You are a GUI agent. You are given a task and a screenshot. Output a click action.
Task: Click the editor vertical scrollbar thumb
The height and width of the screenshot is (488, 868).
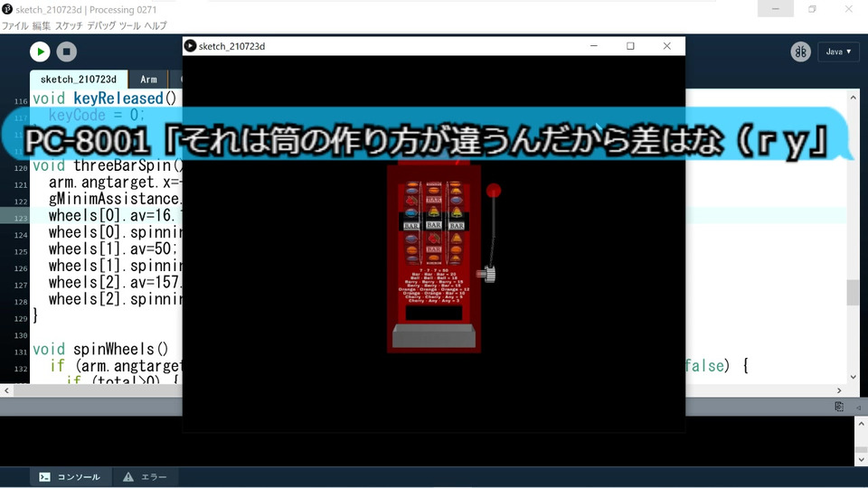tap(853, 292)
